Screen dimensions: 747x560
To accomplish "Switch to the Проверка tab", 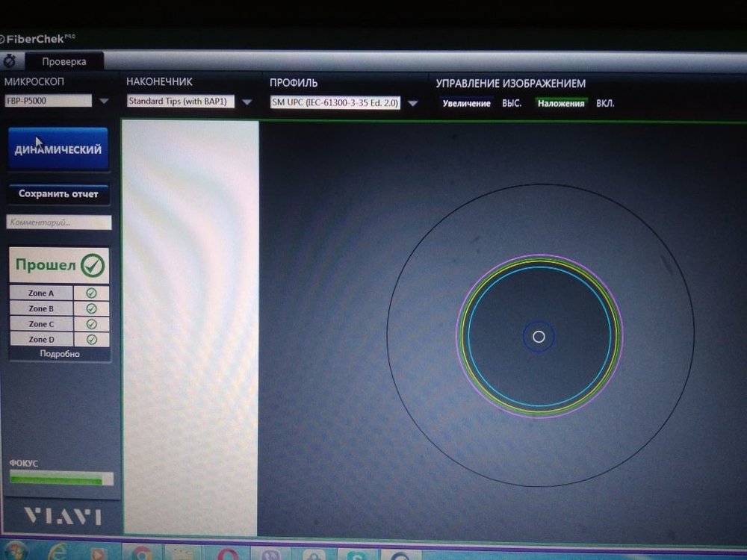I will (63, 62).
